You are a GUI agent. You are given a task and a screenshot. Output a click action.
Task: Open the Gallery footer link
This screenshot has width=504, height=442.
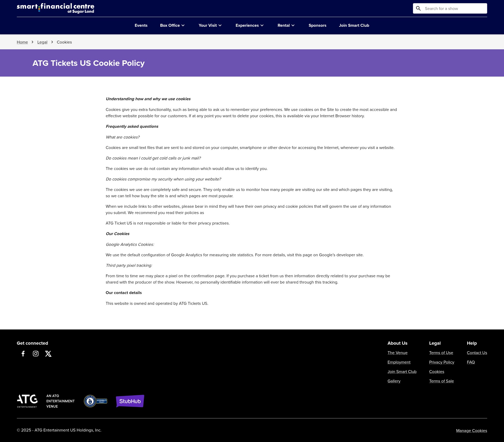click(394, 381)
